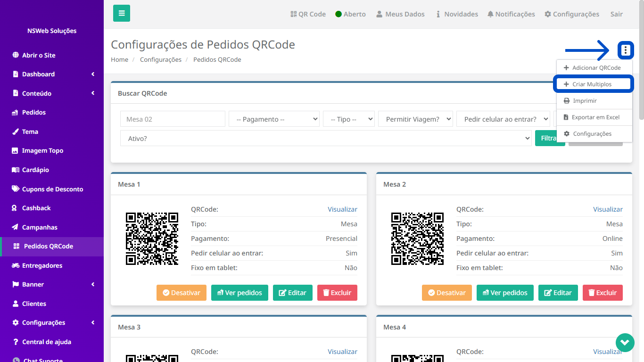
Task: Click the Central de ajuda question icon
Action: [x=16, y=342]
